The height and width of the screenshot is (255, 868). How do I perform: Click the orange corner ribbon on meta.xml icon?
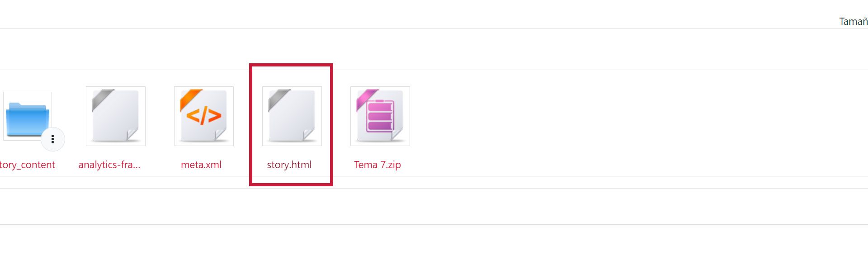point(191,99)
